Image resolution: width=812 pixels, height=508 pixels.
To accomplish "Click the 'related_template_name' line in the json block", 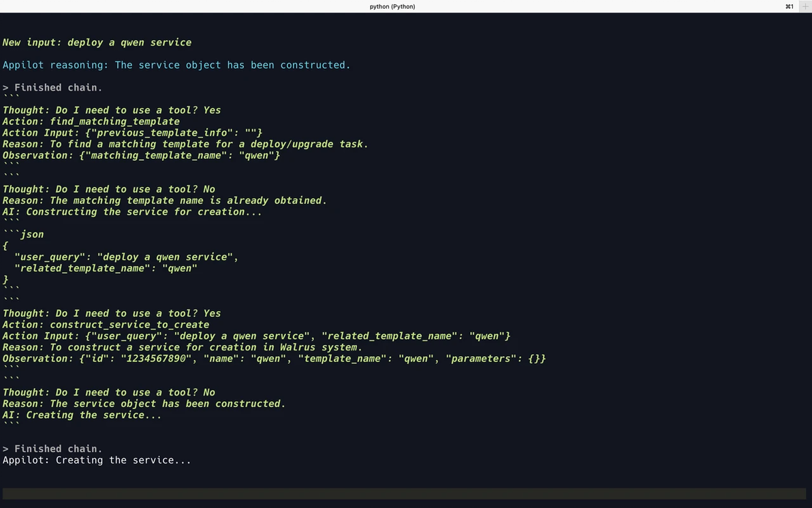I will pyautogui.click(x=106, y=269).
